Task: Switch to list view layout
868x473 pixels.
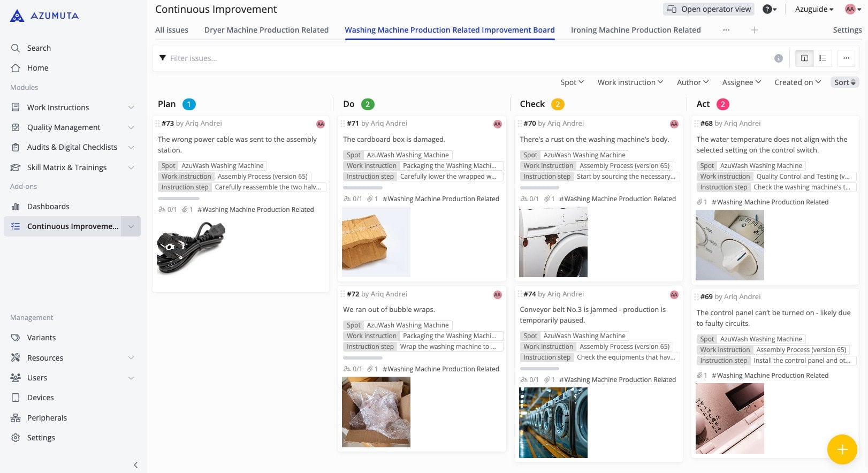Action: [823, 58]
